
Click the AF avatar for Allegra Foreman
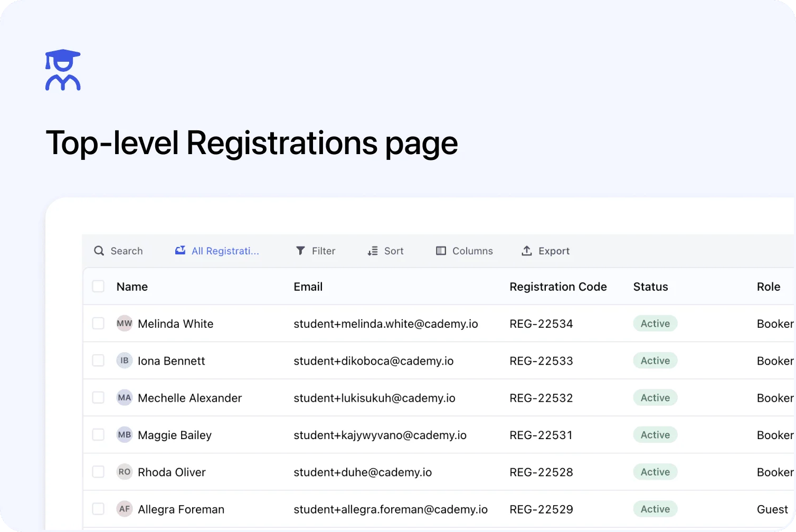coord(125,509)
